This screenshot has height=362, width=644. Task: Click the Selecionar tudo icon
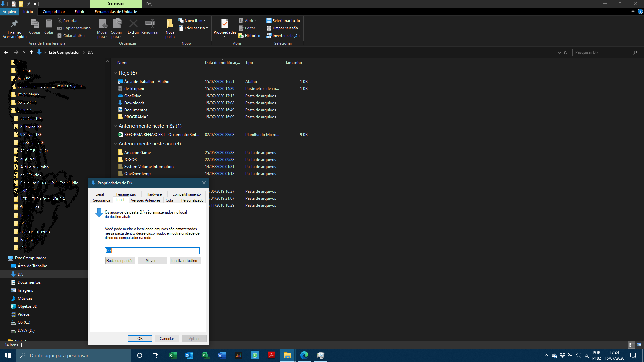(x=269, y=21)
